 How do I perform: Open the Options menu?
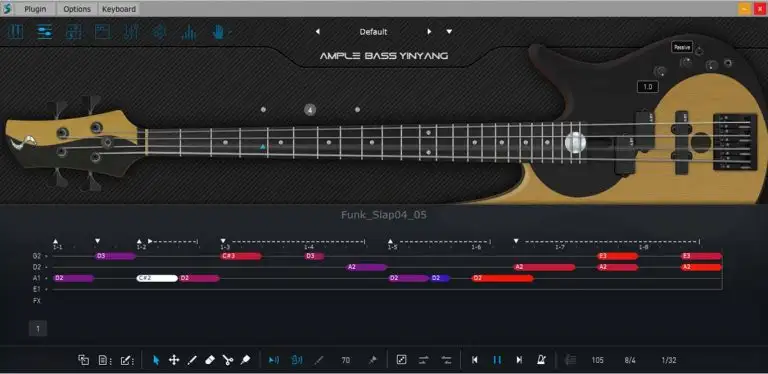click(x=77, y=9)
